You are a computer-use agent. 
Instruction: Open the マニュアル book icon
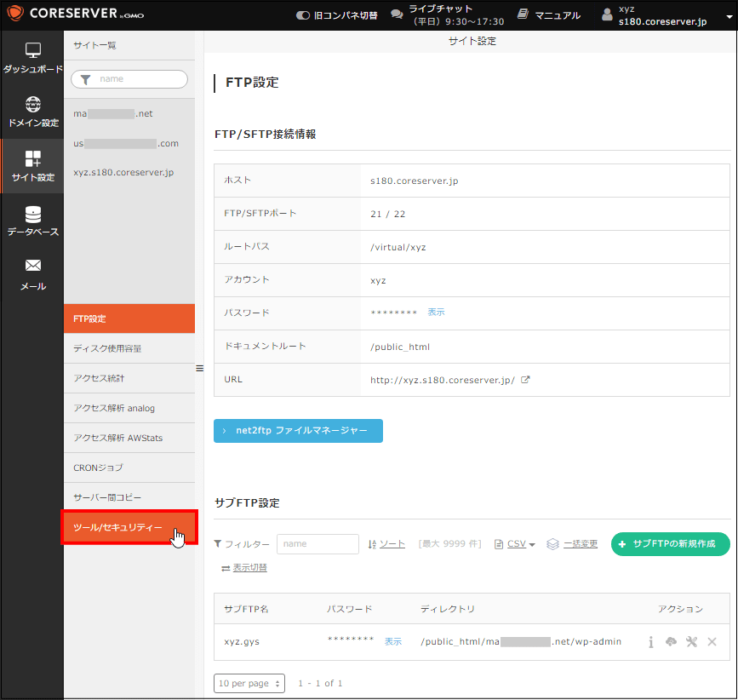click(x=523, y=14)
